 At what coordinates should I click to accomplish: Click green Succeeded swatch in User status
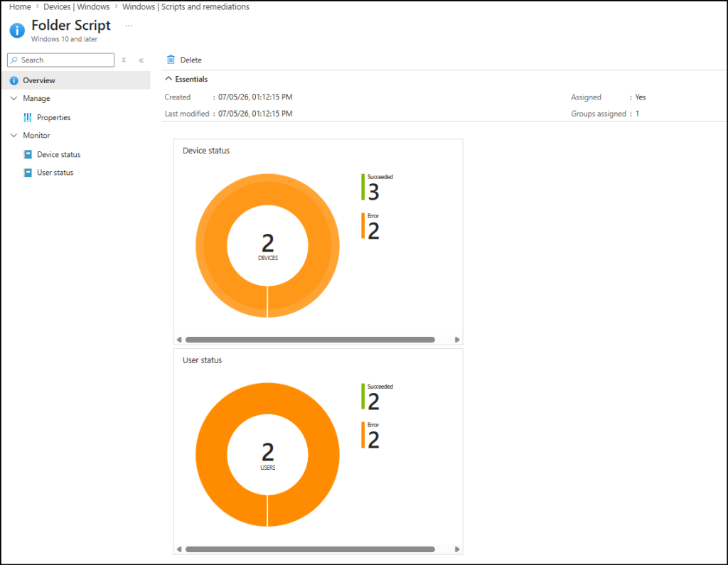click(x=363, y=396)
